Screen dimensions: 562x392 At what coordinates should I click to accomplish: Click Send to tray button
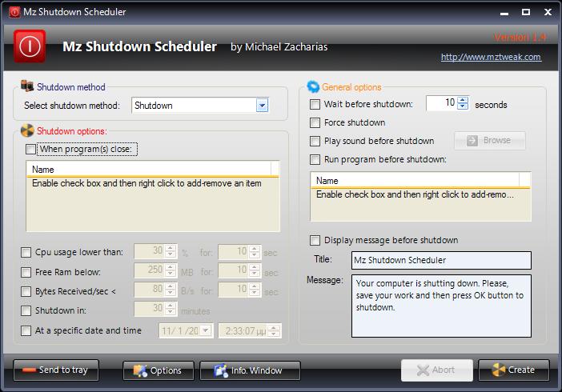click(56, 370)
